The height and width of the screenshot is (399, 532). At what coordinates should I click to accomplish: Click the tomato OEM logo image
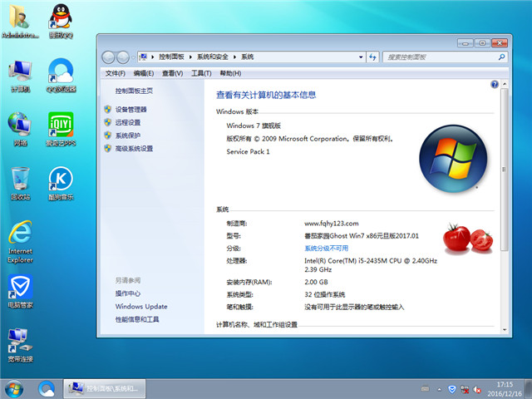point(468,239)
